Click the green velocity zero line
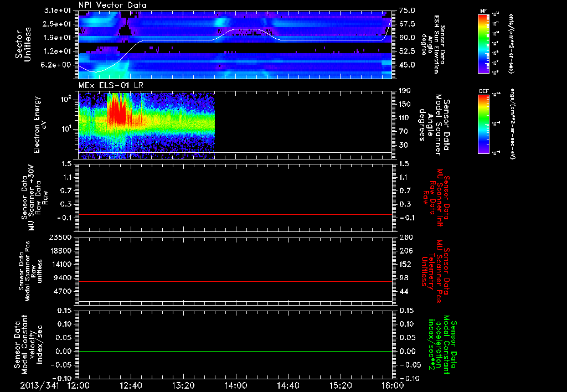Viewport: 567px width, 392px height. point(235,351)
